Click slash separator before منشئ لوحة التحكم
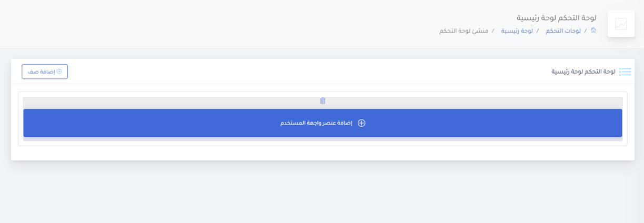 click(x=493, y=31)
